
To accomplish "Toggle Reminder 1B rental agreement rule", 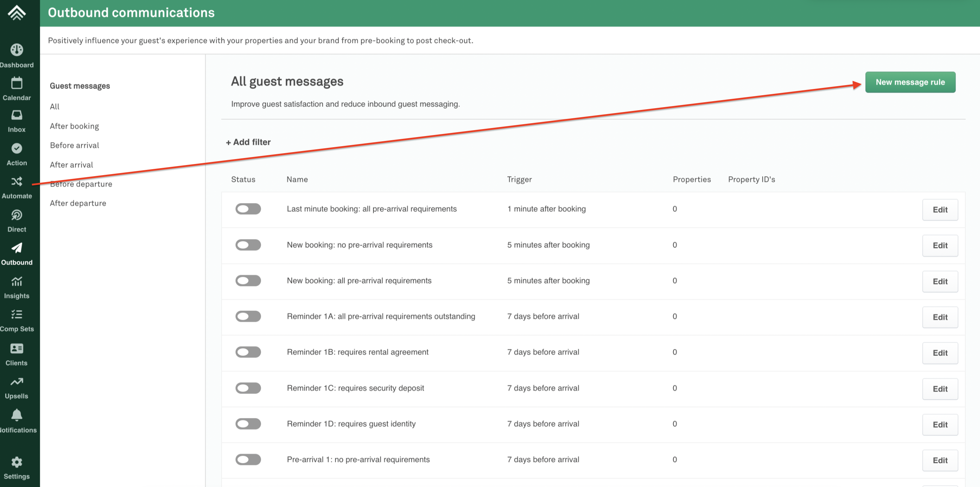I will pos(248,352).
